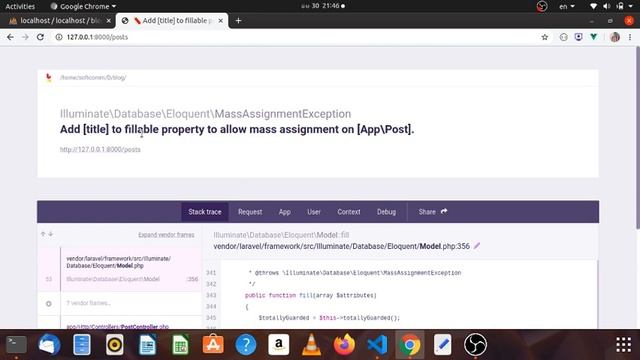Click the Wi-Fi icon in top bar
Image resolution: width=640 pixels, height=360 pixels.
(593, 6)
